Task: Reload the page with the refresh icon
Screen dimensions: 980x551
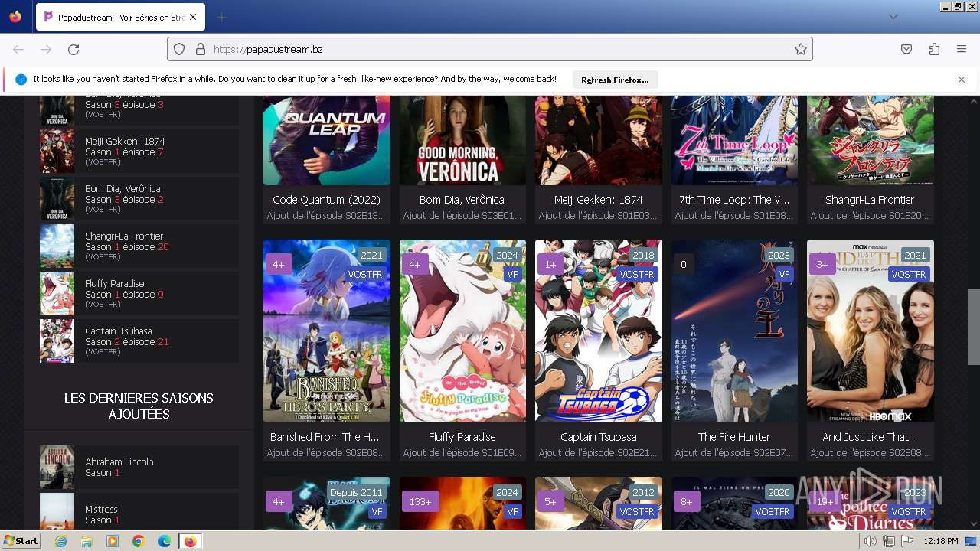Action: pos(73,49)
